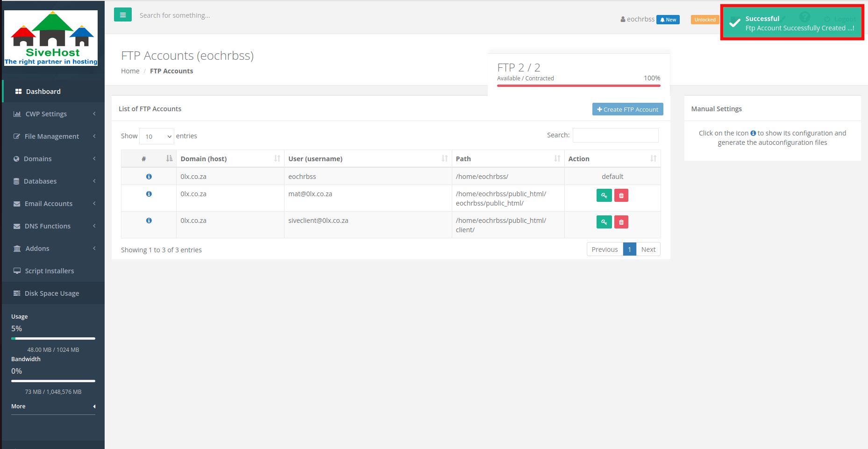The height and width of the screenshot is (449, 868).
Task: Expand DNS Functions menu
Action: point(53,226)
